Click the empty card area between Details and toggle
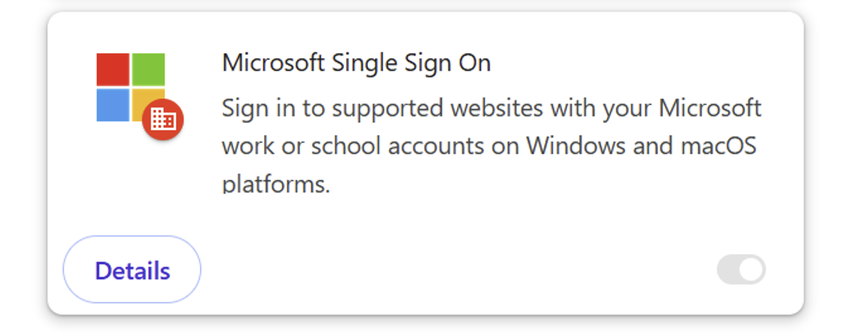Screen dimensions: 868x336 [x=453, y=269]
